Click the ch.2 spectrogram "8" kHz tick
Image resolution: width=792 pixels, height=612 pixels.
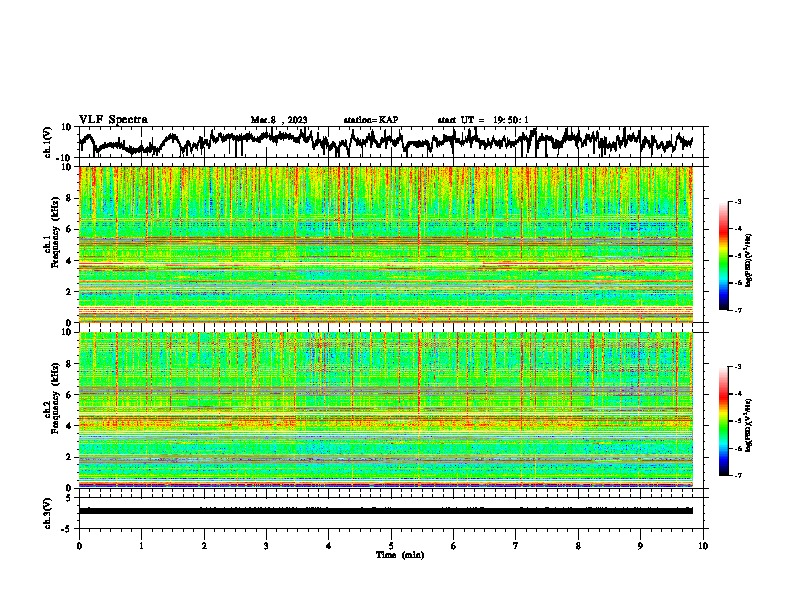tap(69, 364)
